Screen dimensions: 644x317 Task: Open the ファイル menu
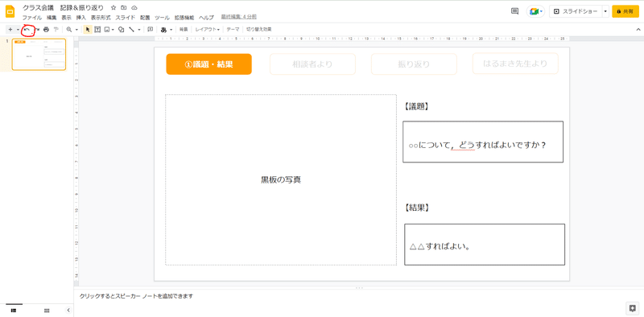tap(31, 18)
